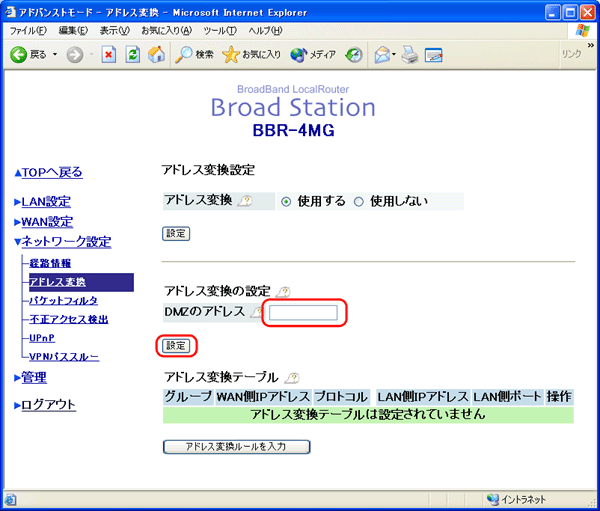
Task: Go back with the 戻る toolbar button
Action: 28,55
